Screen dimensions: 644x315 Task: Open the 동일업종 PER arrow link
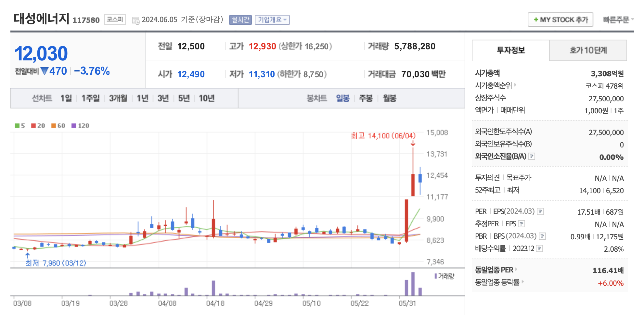(x=516, y=269)
